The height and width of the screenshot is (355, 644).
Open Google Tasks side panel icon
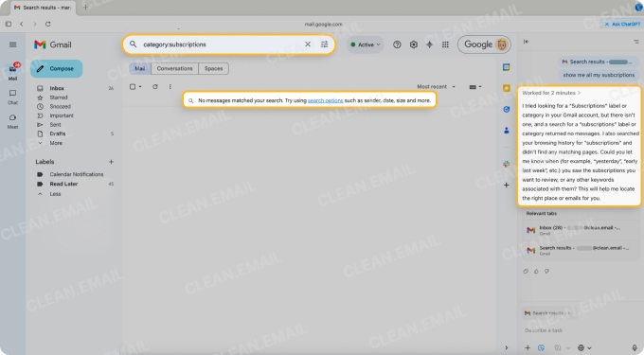point(507,109)
